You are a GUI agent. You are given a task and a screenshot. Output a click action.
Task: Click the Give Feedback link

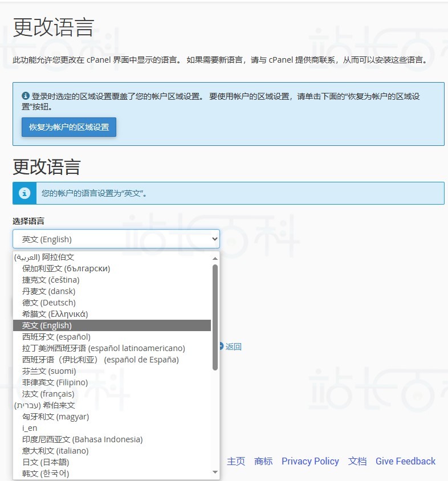coord(405,461)
